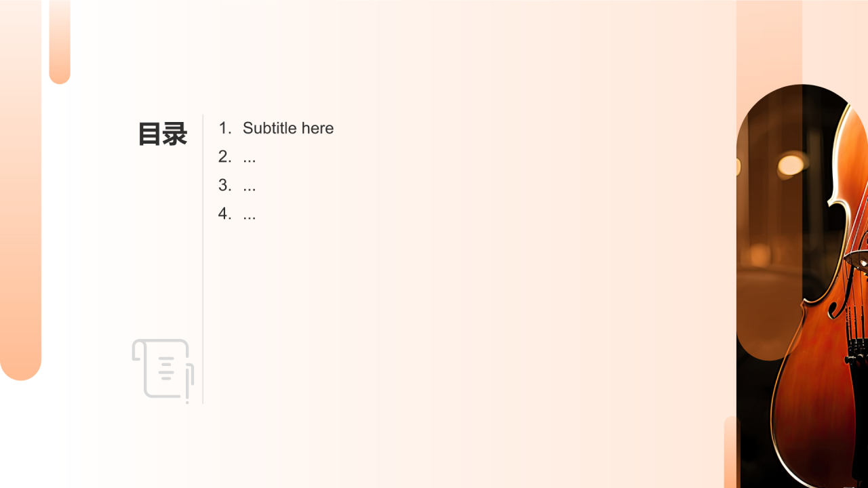The height and width of the screenshot is (488, 868).
Task: Select the large orange rounded bar at left
Action: point(20,190)
